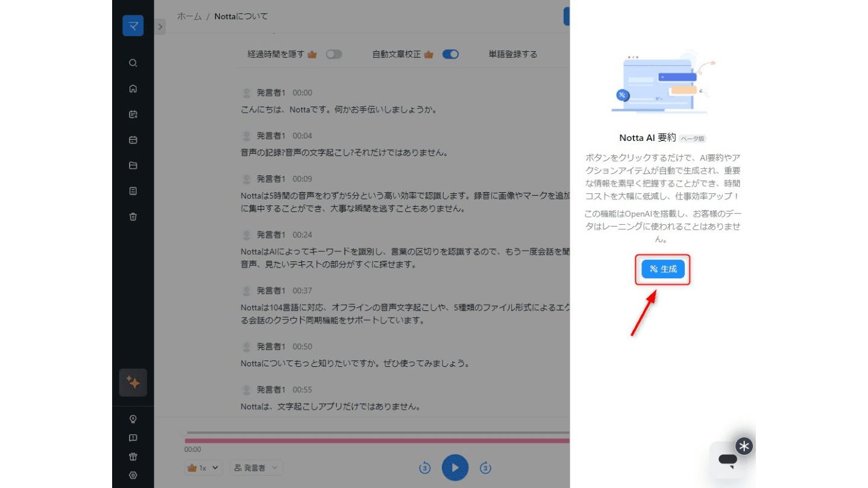The width and height of the screenshot is (868, 488).
Task: Open the 発言者 speaker dropdown
Action: 256,468
